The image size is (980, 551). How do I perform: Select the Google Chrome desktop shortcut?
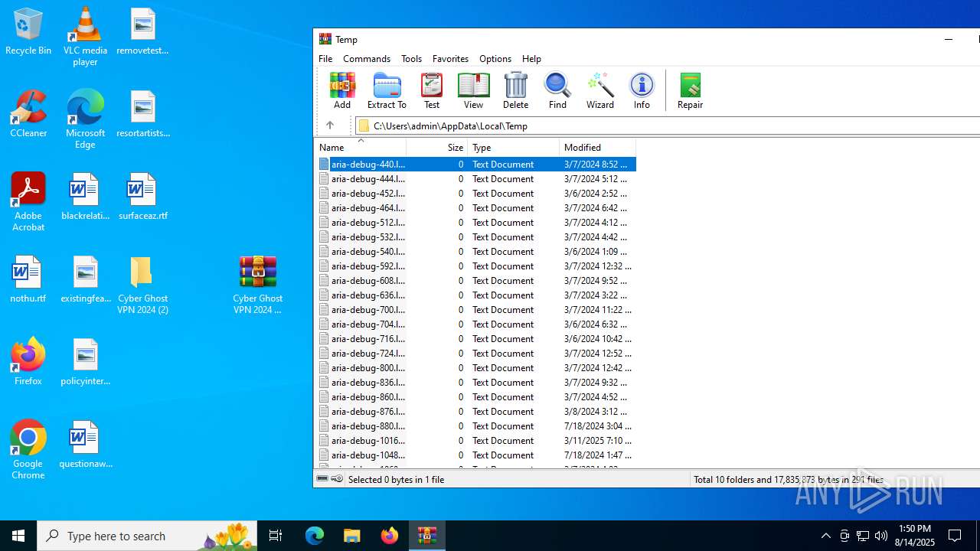click(x=28, y=449)
